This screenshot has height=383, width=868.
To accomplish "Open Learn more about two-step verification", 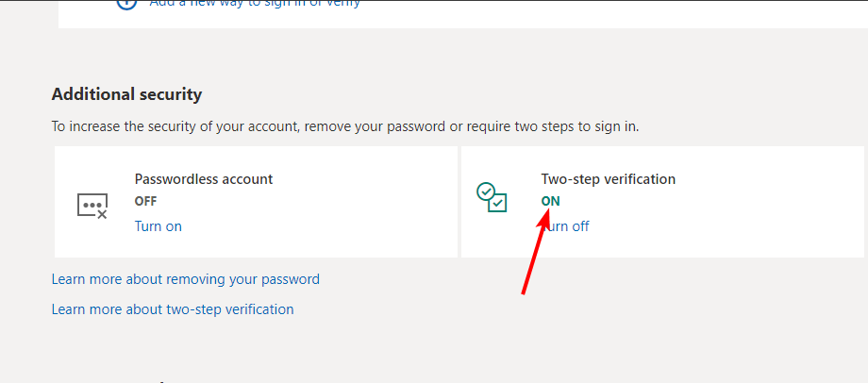I will click(173, 308).
